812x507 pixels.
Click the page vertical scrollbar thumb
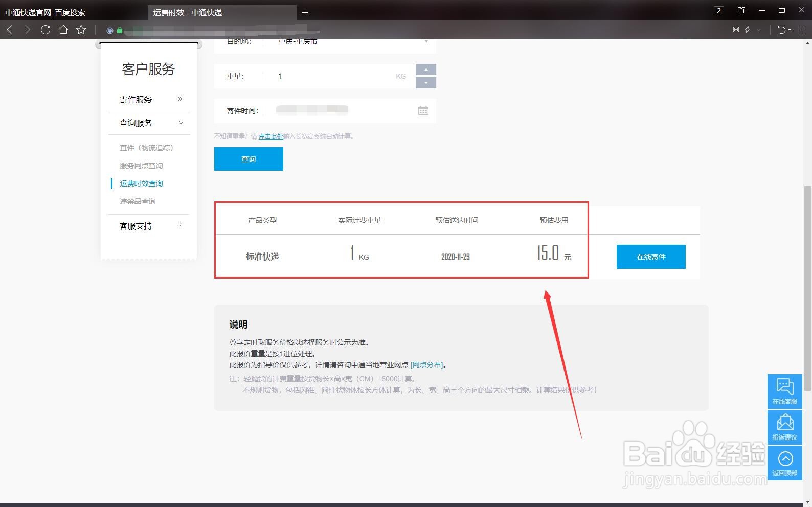807,288
